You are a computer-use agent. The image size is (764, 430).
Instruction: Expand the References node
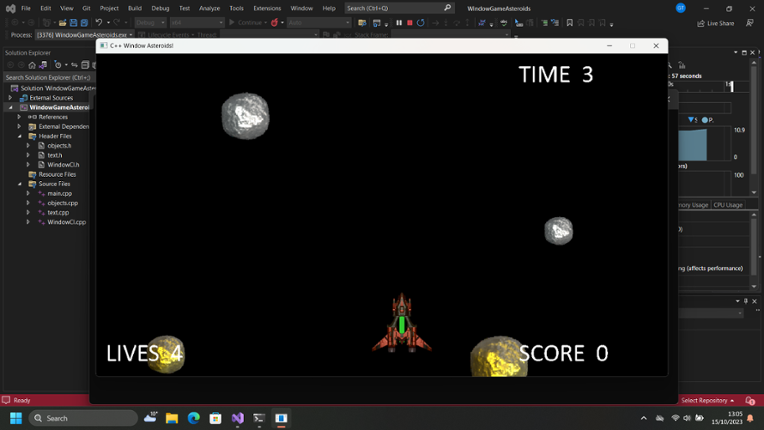pos(19,117)
